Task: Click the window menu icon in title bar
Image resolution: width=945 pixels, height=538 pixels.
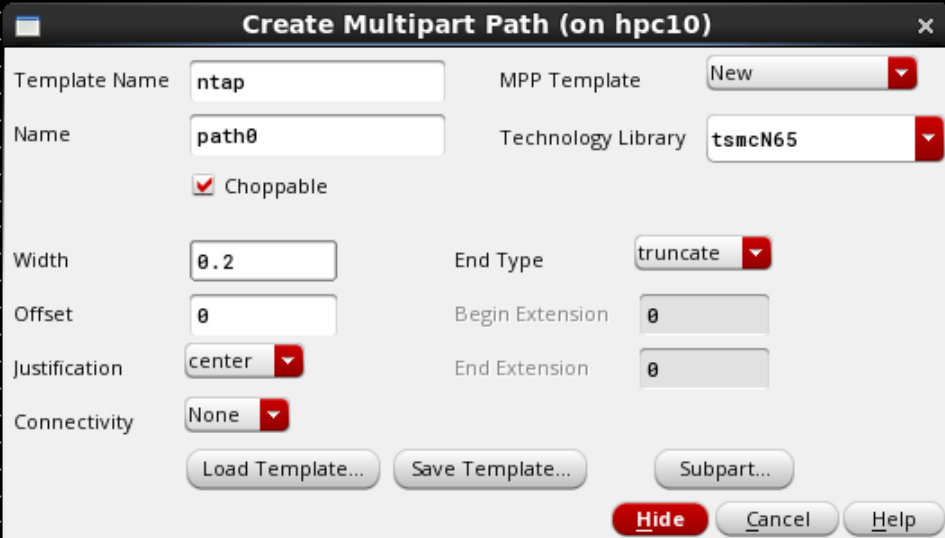Action: tap(28, 26)
